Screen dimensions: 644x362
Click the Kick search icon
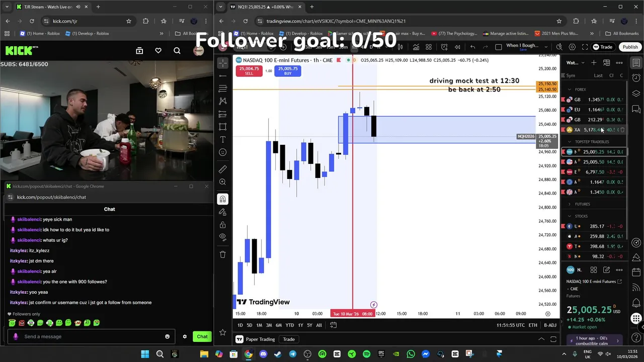coord(177,51)
